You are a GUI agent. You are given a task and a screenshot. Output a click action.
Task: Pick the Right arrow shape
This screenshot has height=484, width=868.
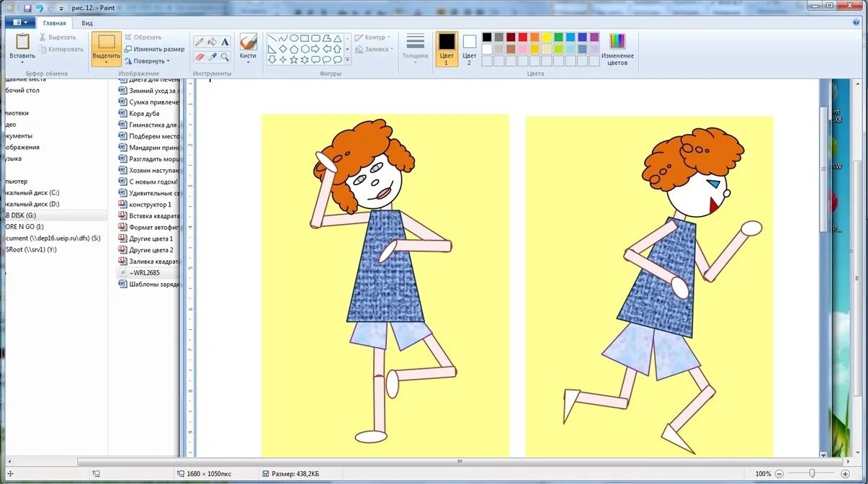(316, 49)
